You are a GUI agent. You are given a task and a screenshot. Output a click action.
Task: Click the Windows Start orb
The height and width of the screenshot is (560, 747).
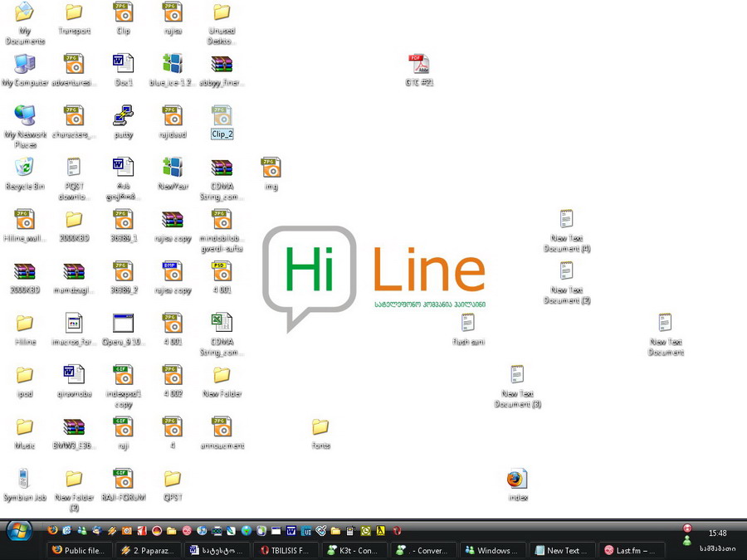pos(19,530)
